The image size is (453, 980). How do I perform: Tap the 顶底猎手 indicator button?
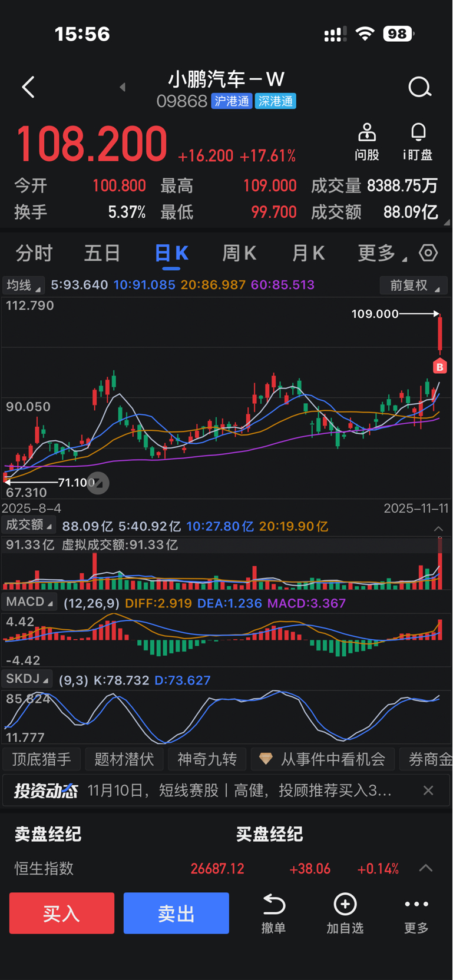coord(42,759)
